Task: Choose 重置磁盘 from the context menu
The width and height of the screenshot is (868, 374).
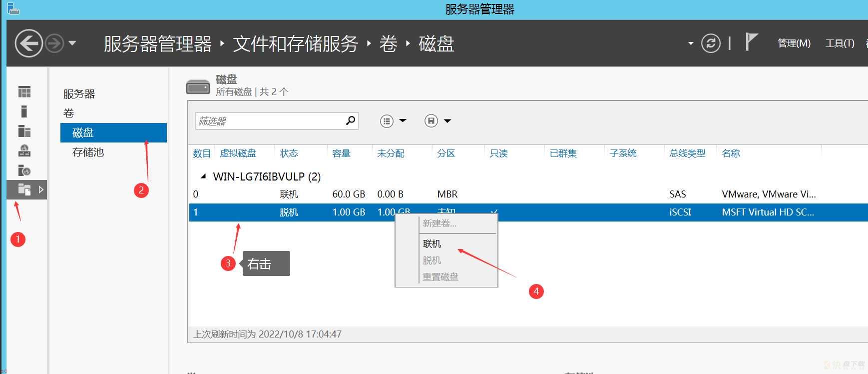Action: [440, 276]
